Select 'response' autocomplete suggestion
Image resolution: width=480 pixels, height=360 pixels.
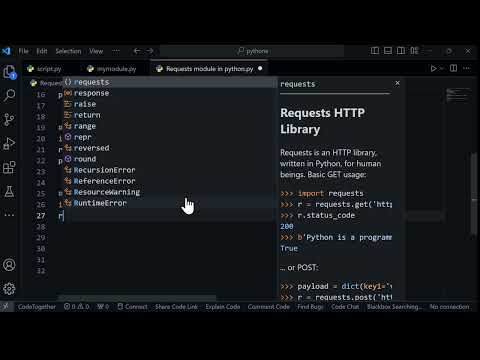click(x=170, y=93)
